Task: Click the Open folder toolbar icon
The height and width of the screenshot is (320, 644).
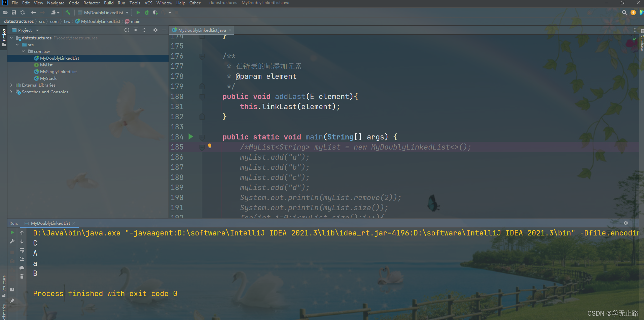Action: pos(5,12)
